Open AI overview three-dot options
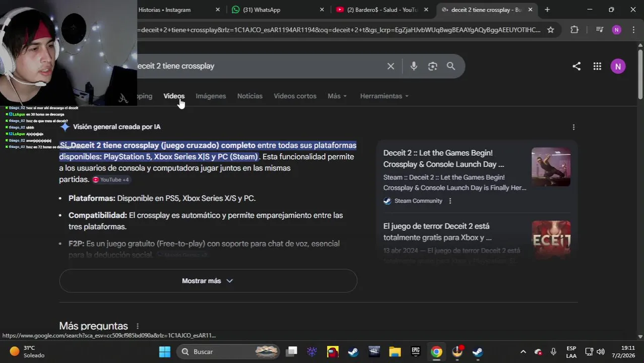This screenshot has width=644, height=363. [x=573, y=127]
